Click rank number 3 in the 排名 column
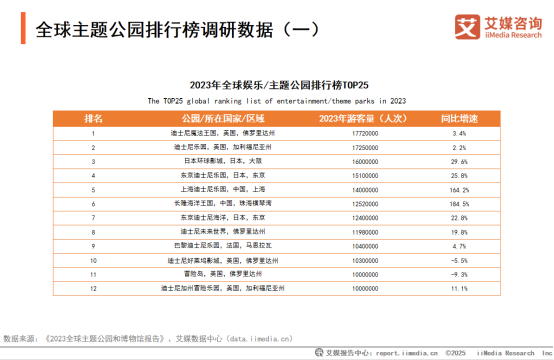 [93, 162]
